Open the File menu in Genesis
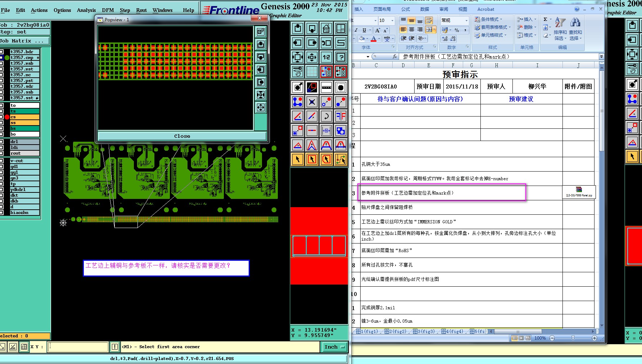This screenshot has height=364, width=642. point(5,10)
